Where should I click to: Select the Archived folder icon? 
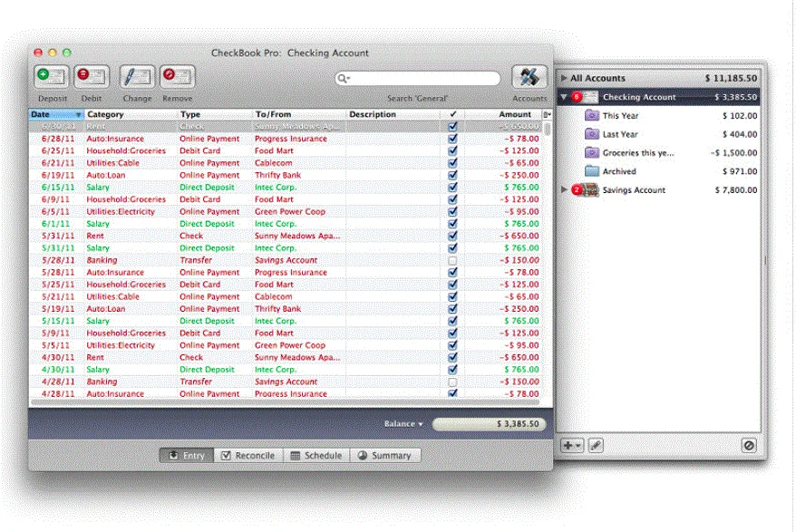tap(592, 171)
